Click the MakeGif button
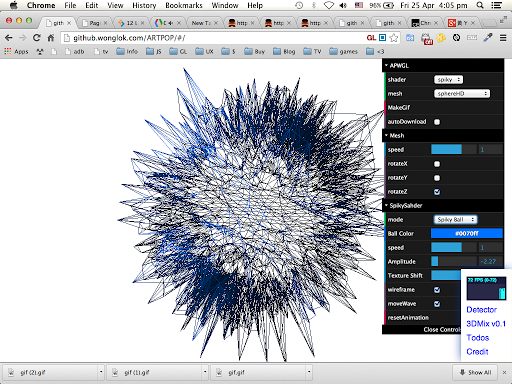The width and height of the screenshot is (512, 384). pos(443,108)
